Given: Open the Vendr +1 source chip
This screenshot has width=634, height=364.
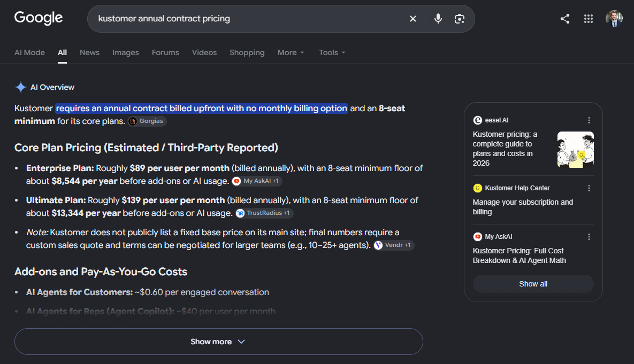Looking at the screenshot, I should (x=394, y=245).
